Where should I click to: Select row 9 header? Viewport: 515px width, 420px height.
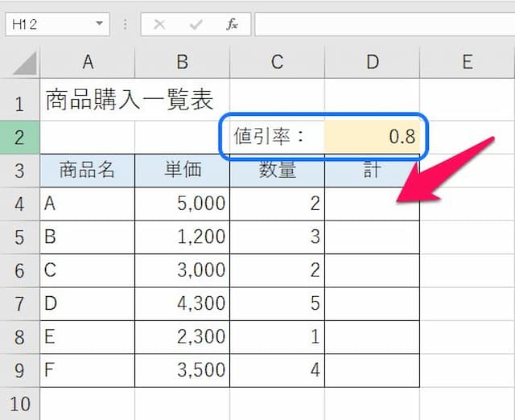(x=19, y=370)
